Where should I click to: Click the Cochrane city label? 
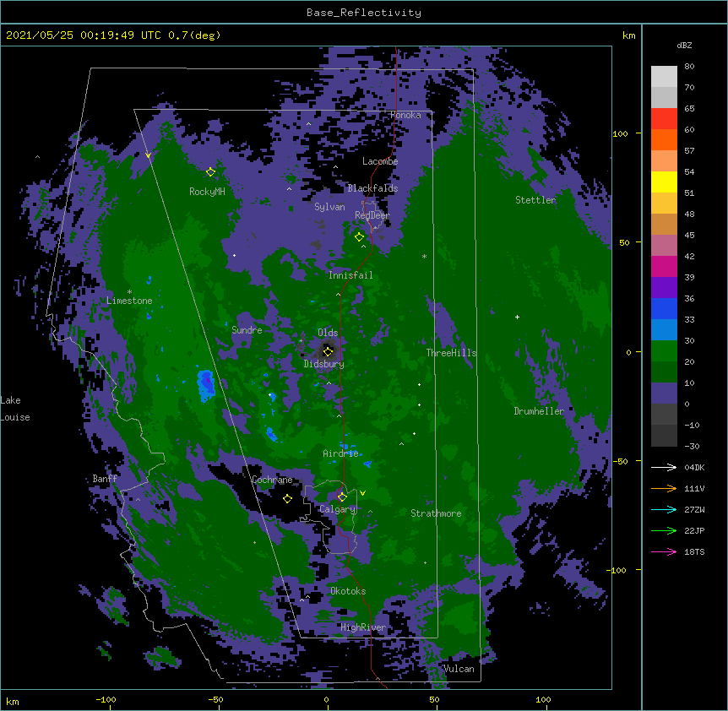tap(272, 480)
